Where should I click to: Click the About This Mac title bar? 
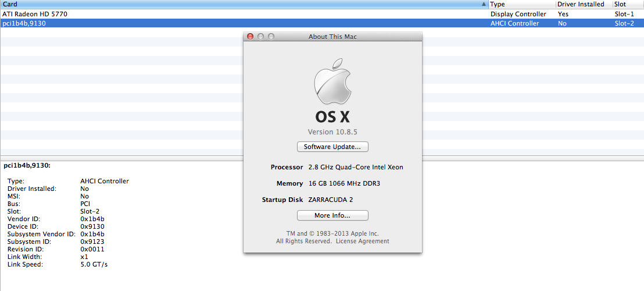[x=332, y=37]
